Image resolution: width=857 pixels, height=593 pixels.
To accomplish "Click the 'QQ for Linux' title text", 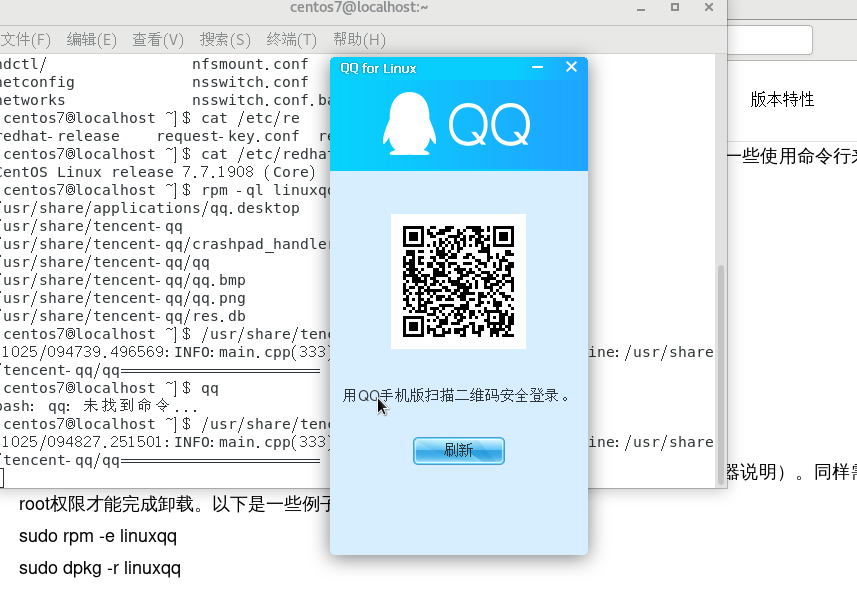I will tap(378, 68).
